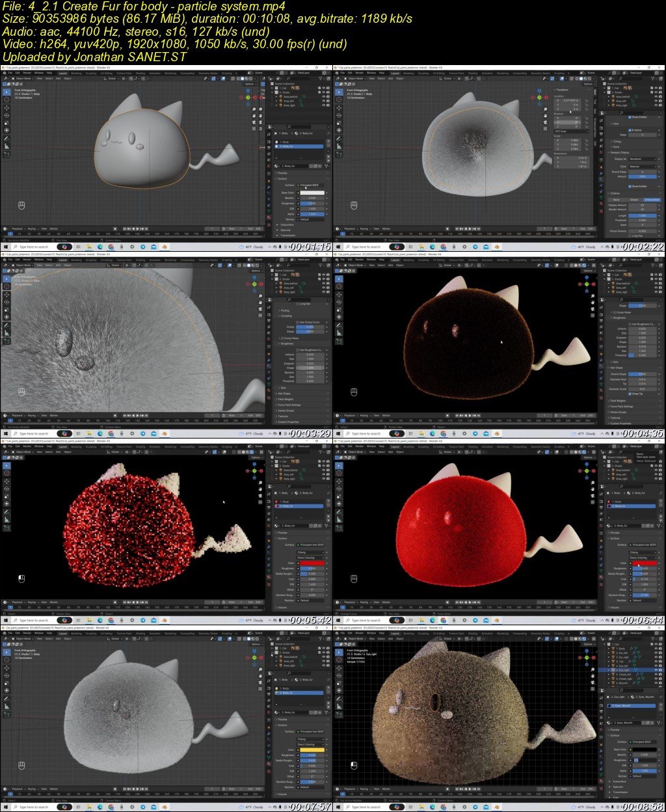The width and height of the screenshot is (666, 812).
Task: Expand Kink section in 00:03:29 frame
Action: [x=283, y=388]
